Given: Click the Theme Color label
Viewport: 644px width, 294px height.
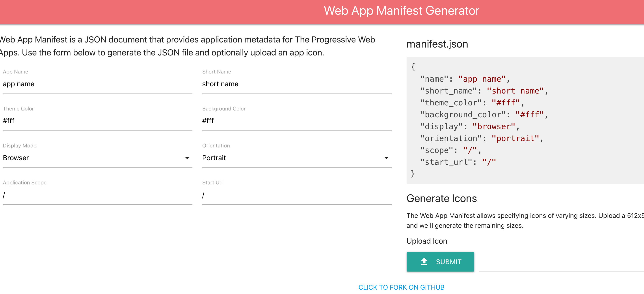Looking at the screenshot, I should tap(18, 109).
